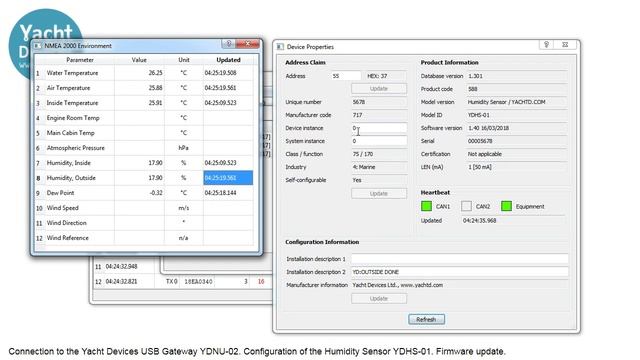This screenshot has width=640, height=360.
Task: Click the HEX: 37 address field
Action: [386, 76]
